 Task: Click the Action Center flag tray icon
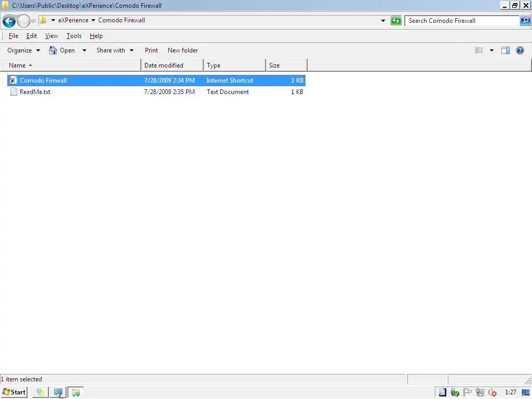(x=467, y=392)
